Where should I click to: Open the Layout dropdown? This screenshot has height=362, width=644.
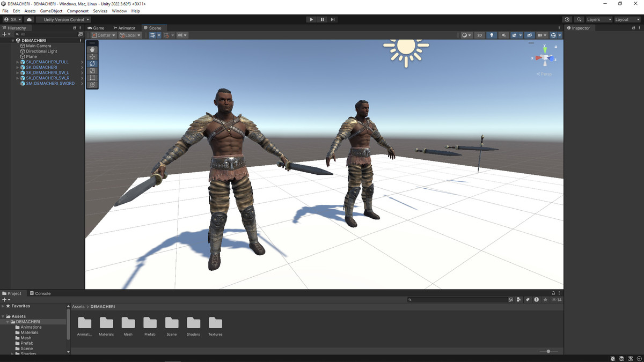[627, 19]
